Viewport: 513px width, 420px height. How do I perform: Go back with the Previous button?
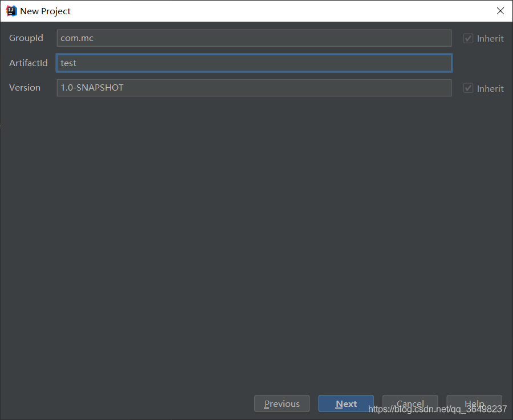(282, 403)
